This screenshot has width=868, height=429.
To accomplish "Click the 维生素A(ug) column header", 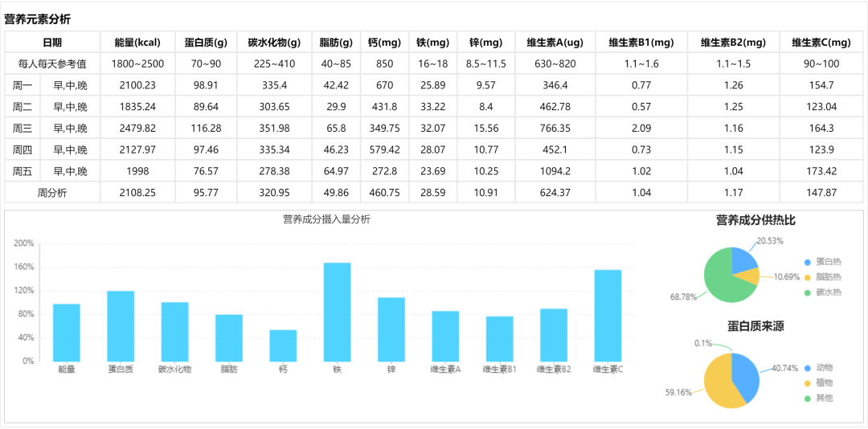I will (555, 42).
